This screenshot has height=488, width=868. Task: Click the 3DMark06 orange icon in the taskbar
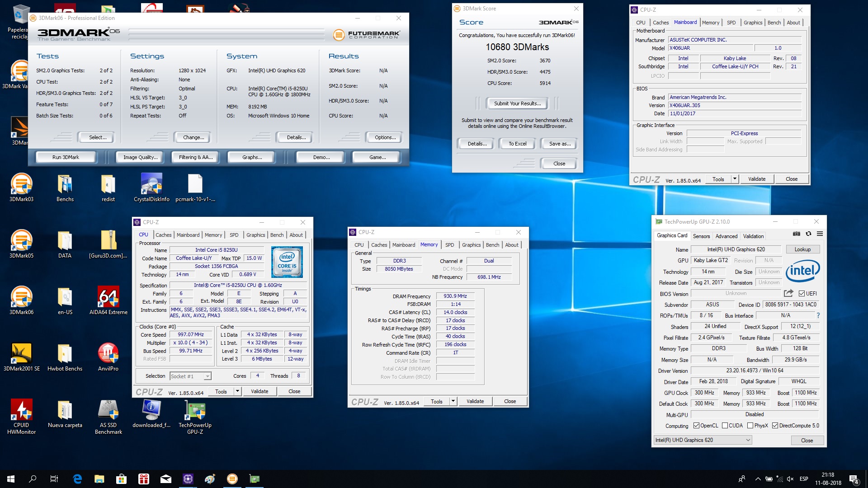232,479
